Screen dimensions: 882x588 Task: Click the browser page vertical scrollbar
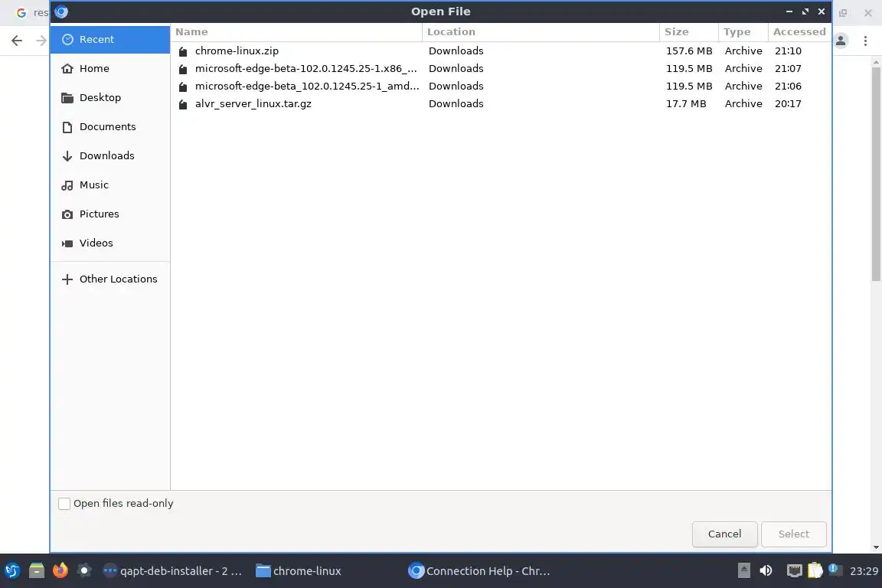click(876, 175)
